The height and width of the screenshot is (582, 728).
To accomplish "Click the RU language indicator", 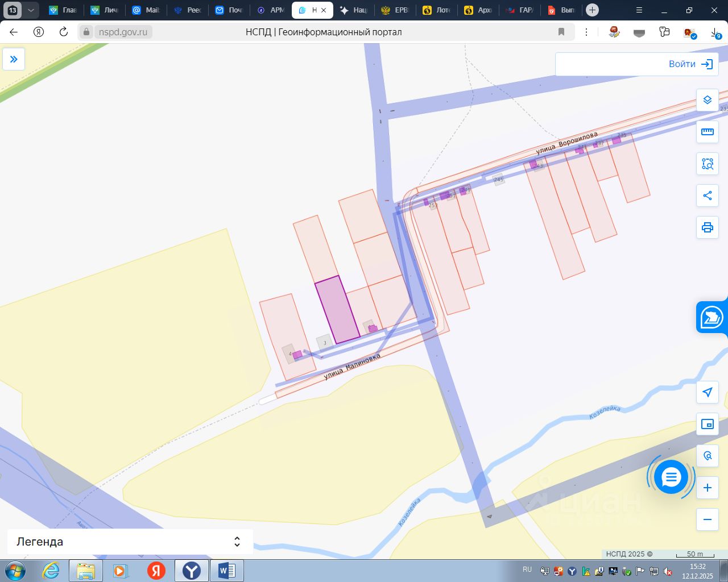I will (527, 569).
